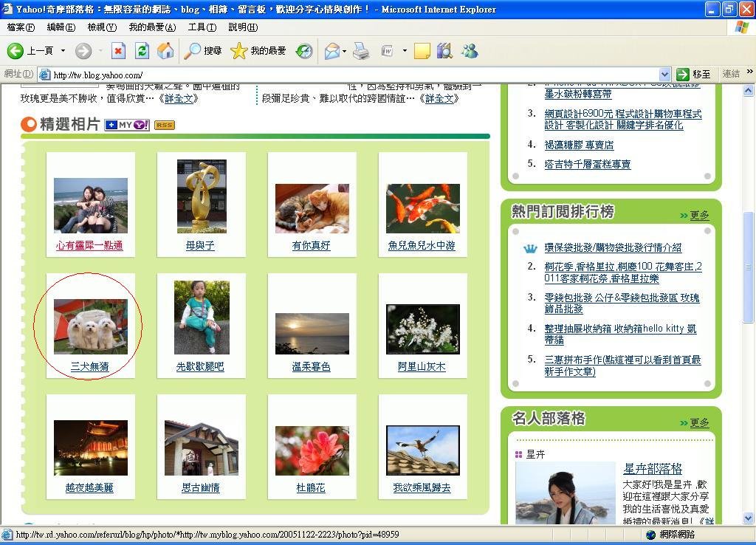The width and height of the screenshot is (756, 545).
Task: Refresh the page with green arrows icon
Action: 142,51
